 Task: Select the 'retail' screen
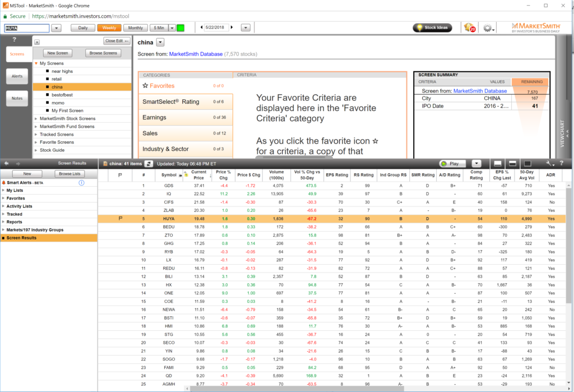tap(57, 79)
